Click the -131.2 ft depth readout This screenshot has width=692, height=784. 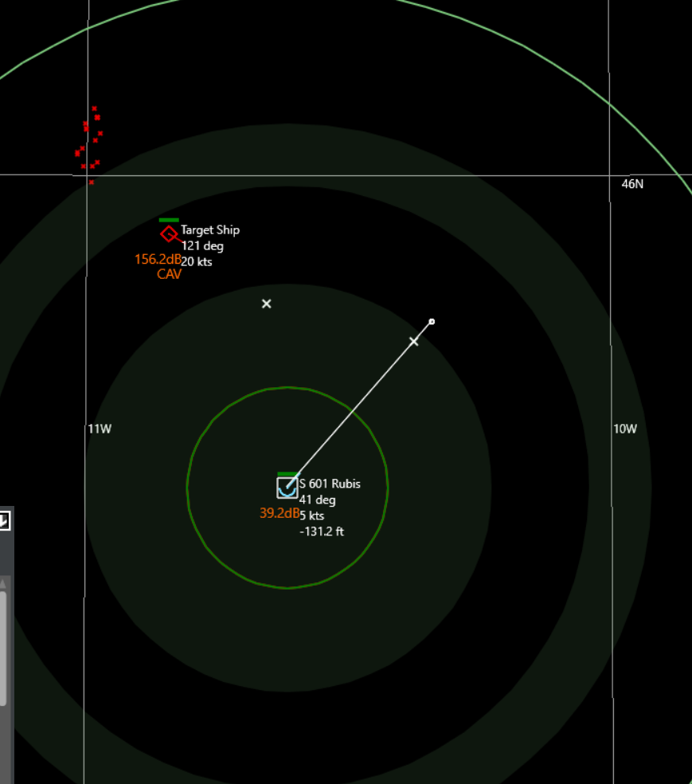point(321,531)
